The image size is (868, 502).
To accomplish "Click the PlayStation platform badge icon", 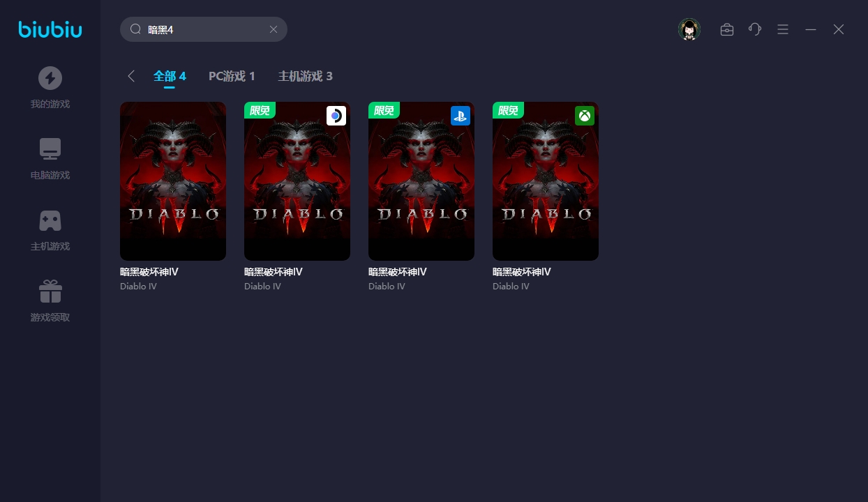I will pos(461,116).
